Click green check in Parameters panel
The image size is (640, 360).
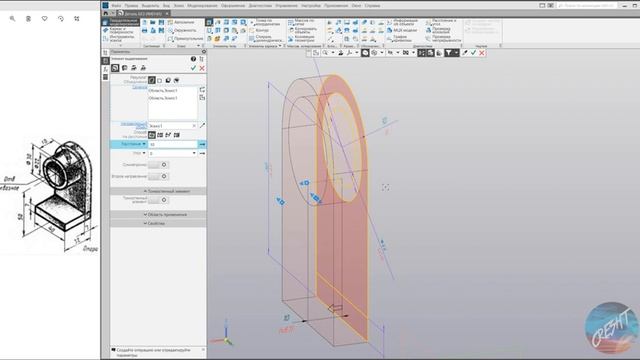[x=193, y=68]
